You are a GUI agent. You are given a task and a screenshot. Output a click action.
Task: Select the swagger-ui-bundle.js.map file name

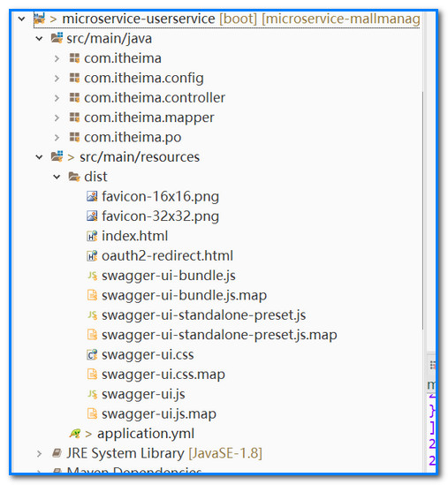(x=184, y=296)
